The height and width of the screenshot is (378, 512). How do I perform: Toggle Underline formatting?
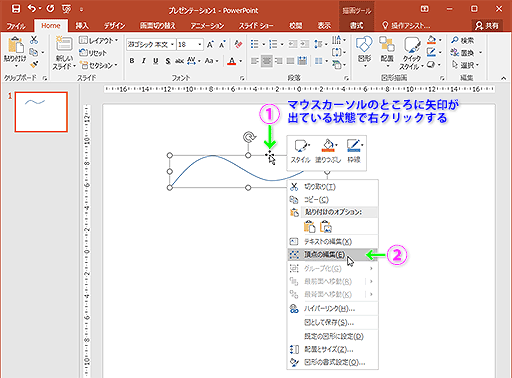tap(156, 61)
